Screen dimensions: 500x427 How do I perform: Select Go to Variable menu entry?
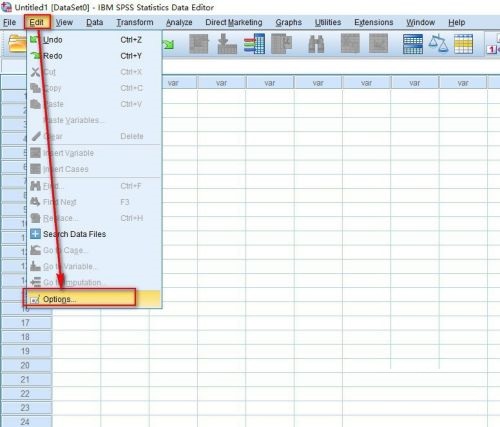[95, 266]
